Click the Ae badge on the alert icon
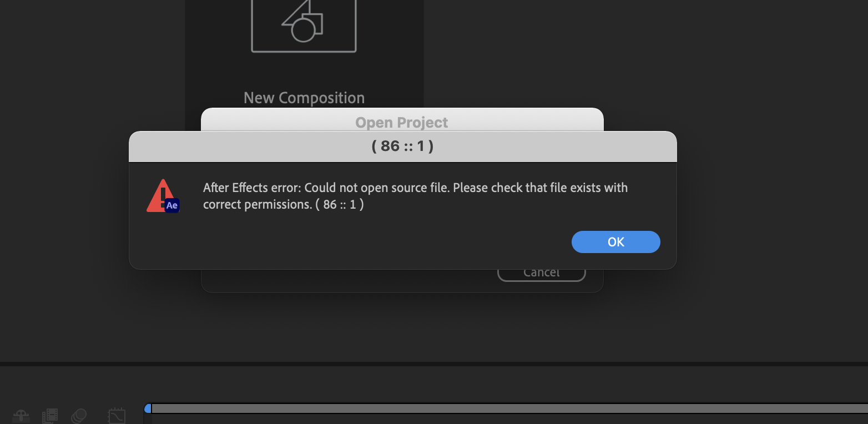 (x=171, y=205)
